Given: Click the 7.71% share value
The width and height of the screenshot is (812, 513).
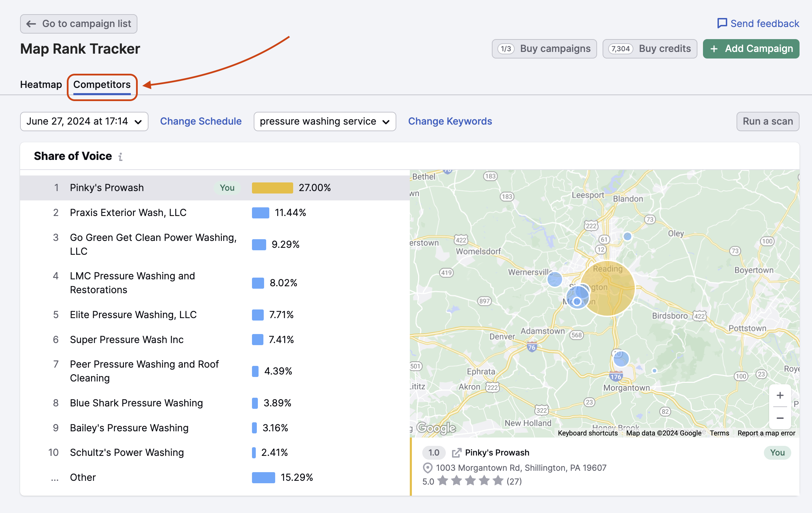Looking at the screenshot, I should (281, 315).
